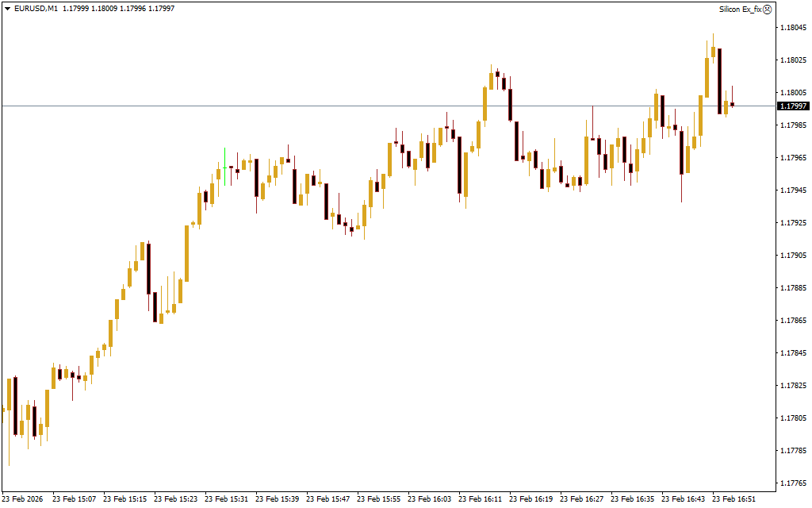Click the Silicon Ex_fix expert label
Image resolution: width=812 pixels, height=508 pixels.
pos(739,9)
